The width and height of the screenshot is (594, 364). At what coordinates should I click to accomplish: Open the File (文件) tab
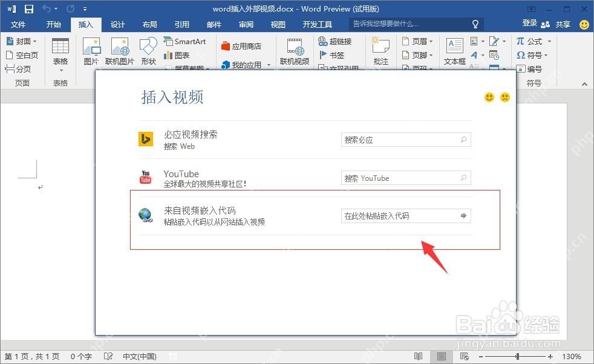(x=18, y=25)
